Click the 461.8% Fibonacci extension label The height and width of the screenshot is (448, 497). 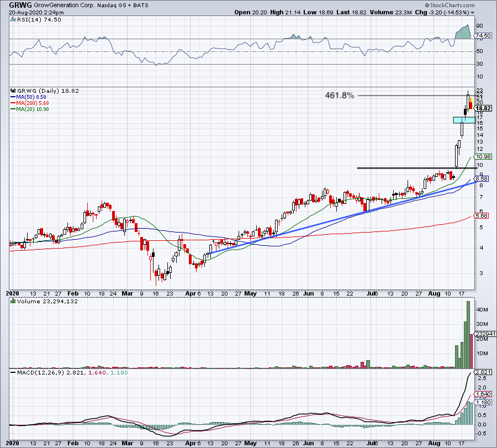coord(340,95)
